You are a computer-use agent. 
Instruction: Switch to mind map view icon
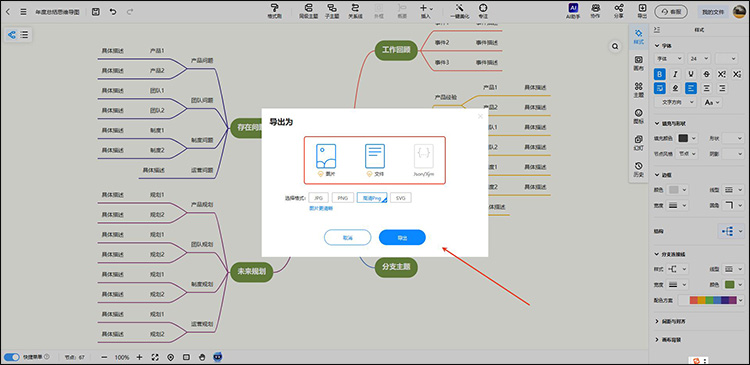[x=12, y=34]
